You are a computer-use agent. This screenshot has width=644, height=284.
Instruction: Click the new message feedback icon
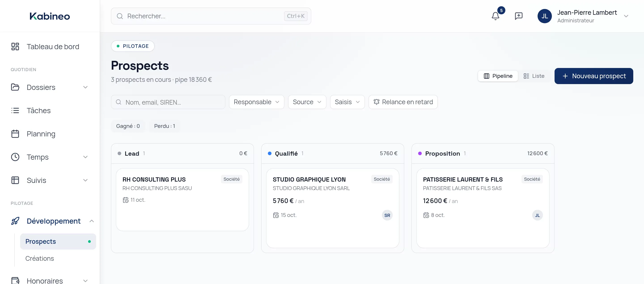coord(519,16)
